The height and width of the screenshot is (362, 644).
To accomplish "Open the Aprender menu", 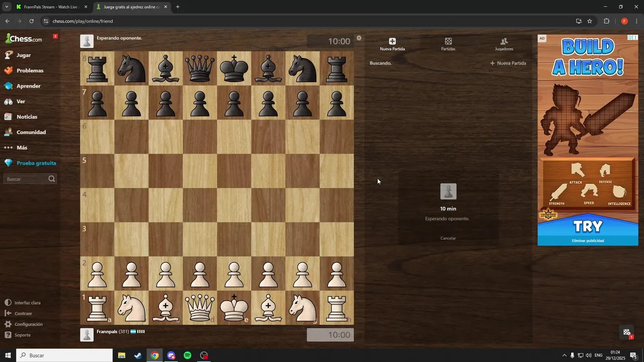I will 28,86.
